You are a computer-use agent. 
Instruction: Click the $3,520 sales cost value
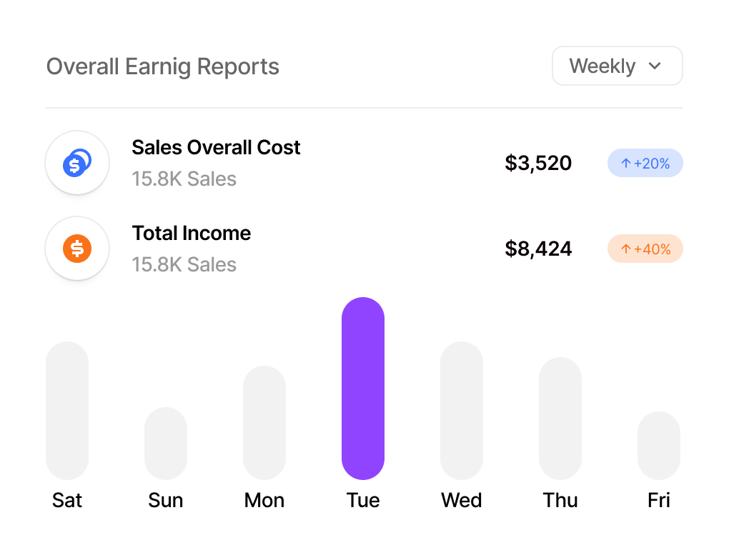tap(539, 163)
